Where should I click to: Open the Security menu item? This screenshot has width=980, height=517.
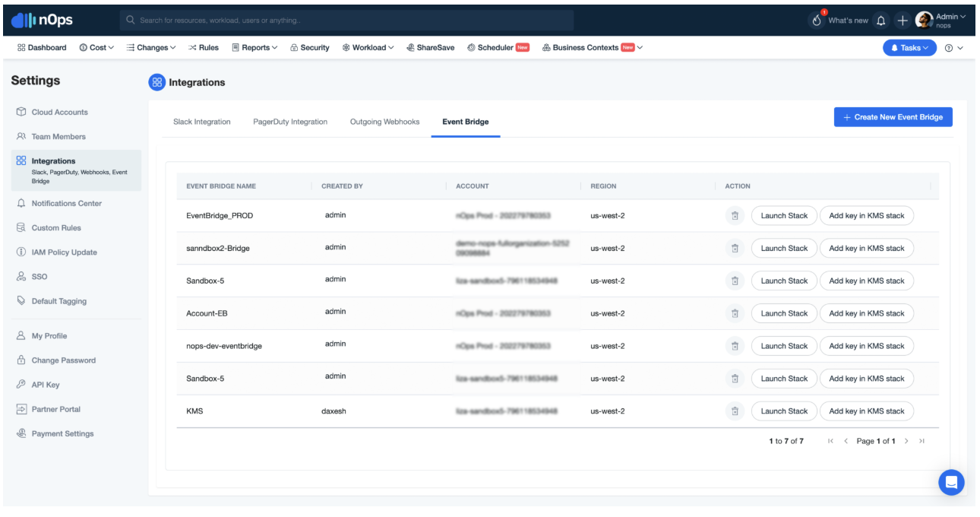coord(310,48)
